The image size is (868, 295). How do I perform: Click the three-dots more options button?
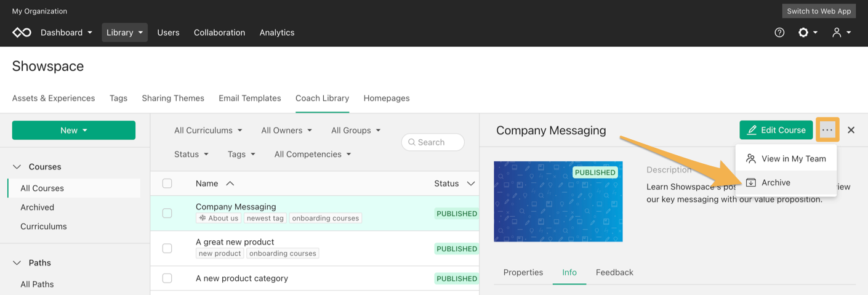coord(827,130)
